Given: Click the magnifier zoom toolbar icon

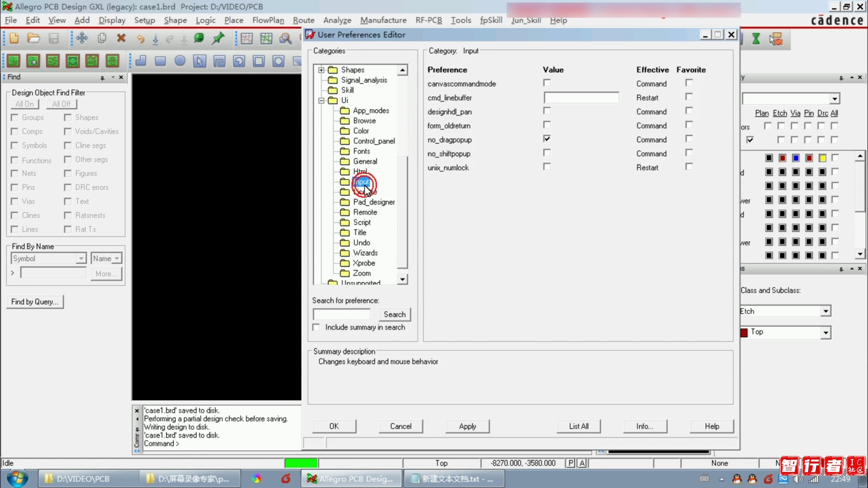Looking at the screenshot, I should coord(285,38).
